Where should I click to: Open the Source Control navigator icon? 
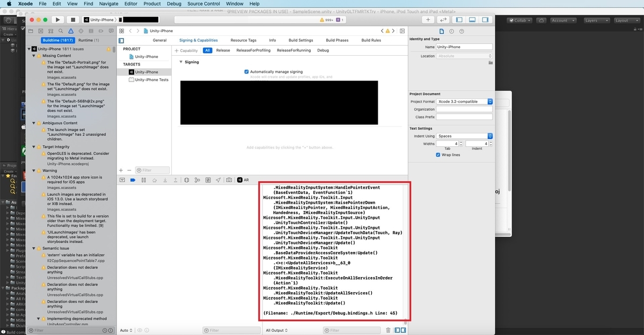[x=41, y=31]
